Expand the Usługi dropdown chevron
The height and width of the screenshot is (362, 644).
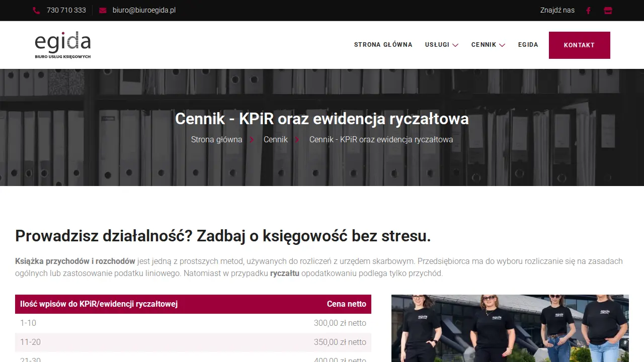[455, 45]
